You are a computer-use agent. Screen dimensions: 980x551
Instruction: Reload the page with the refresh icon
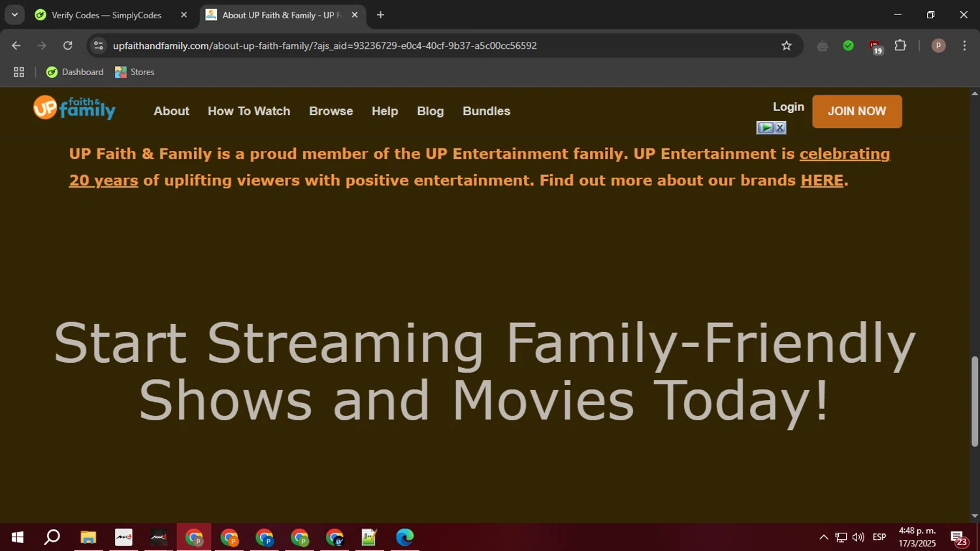click(x=68, y=46)
